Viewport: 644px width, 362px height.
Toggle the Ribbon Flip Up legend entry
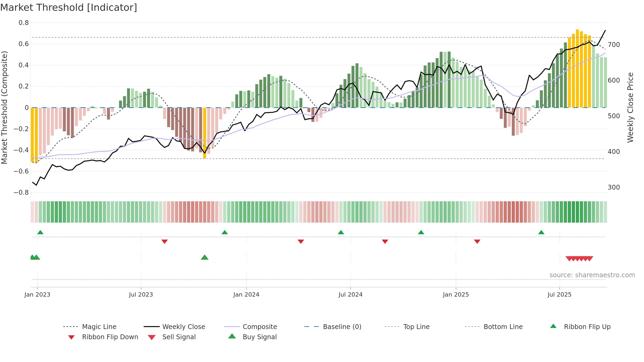580,327
